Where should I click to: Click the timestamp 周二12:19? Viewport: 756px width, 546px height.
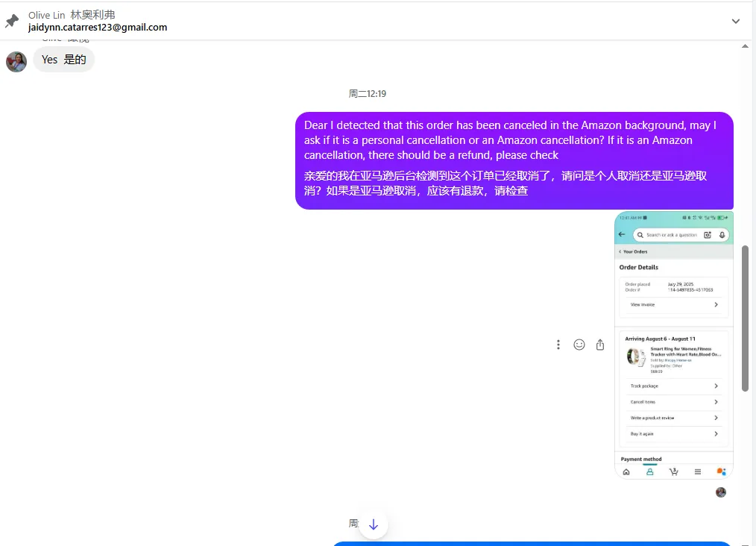click(368, 93)
